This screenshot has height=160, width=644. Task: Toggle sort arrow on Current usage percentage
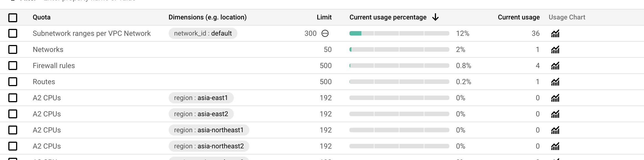click(435, 17)
